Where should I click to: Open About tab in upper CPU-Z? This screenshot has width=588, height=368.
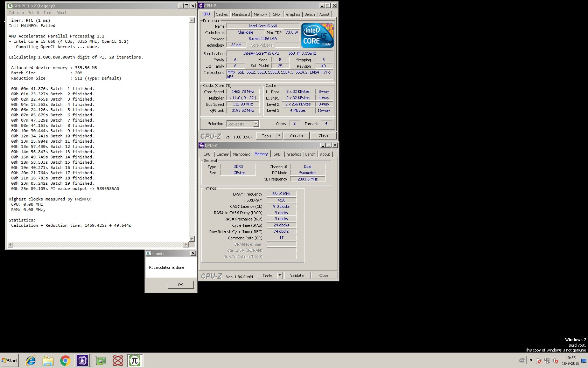[x=324, y=14]
